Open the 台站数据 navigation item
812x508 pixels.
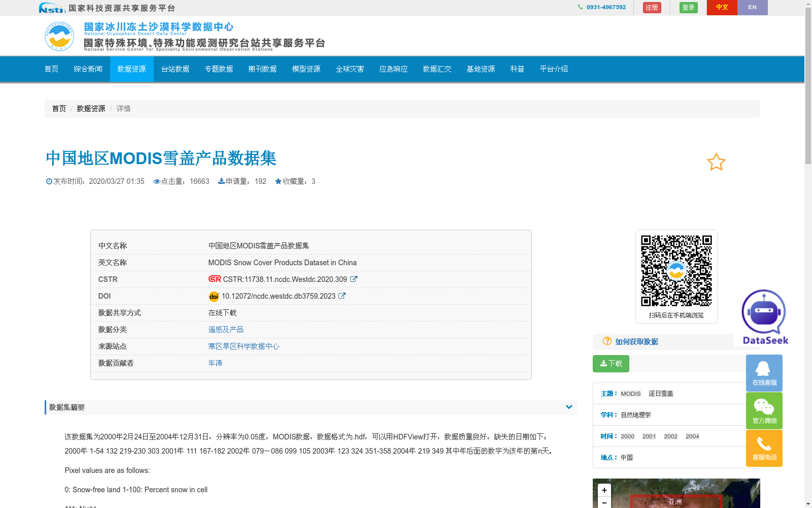click(175, 69)
